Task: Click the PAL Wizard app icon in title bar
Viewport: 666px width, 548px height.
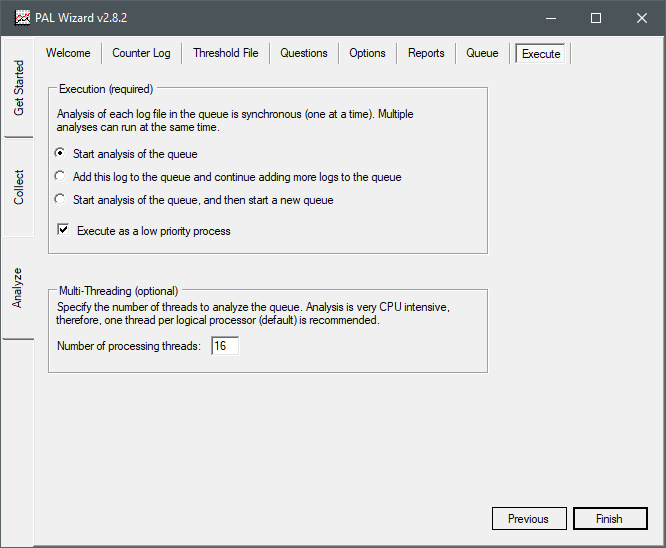Action: coord(22,18)
